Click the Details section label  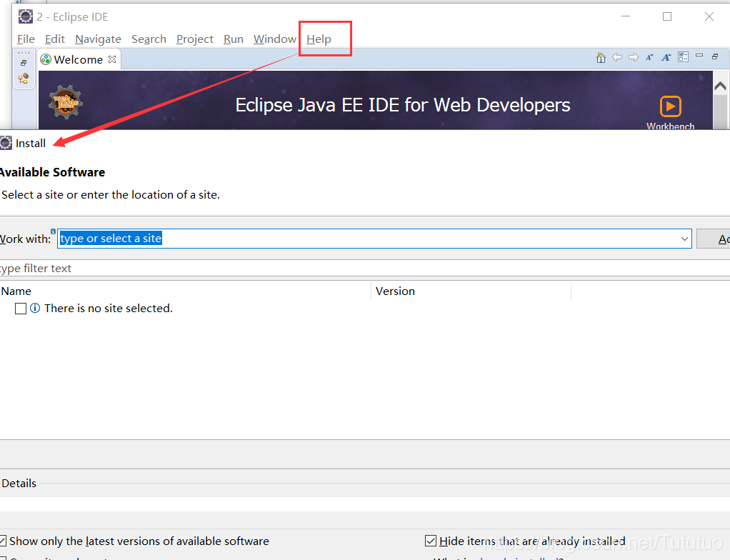pos(19,483)
